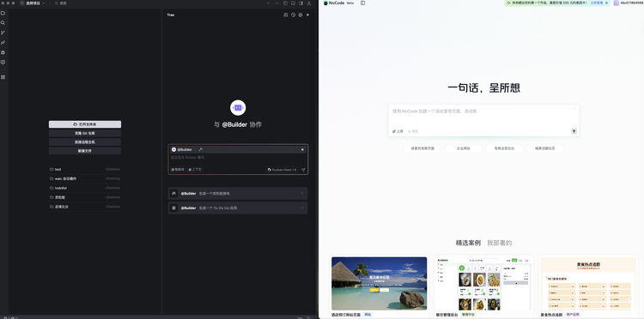Viewport: 644px width, 319px height.
Task: Open the debug bug icon in Trae sidebar
Action: [3, 52]
